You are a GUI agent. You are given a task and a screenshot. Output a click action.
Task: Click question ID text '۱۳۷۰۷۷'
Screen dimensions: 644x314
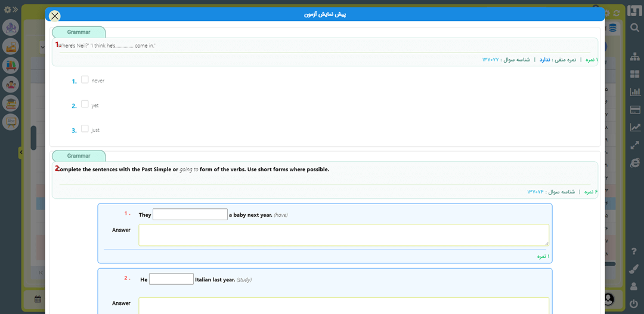coord(490,60)
